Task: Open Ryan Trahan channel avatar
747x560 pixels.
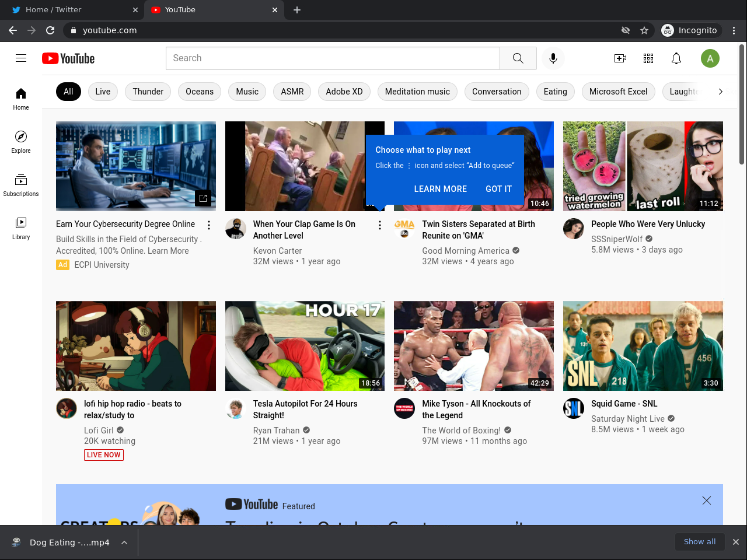Action: click(236, 408)
